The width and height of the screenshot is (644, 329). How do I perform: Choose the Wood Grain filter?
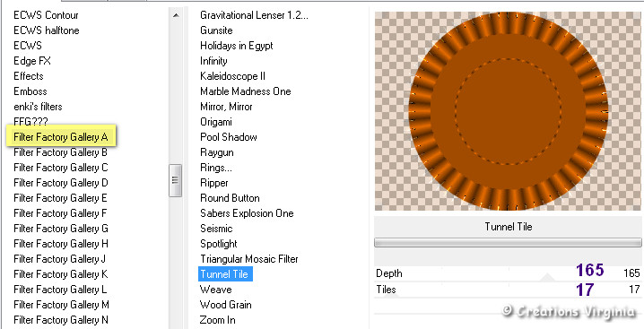tap(225, 305)
